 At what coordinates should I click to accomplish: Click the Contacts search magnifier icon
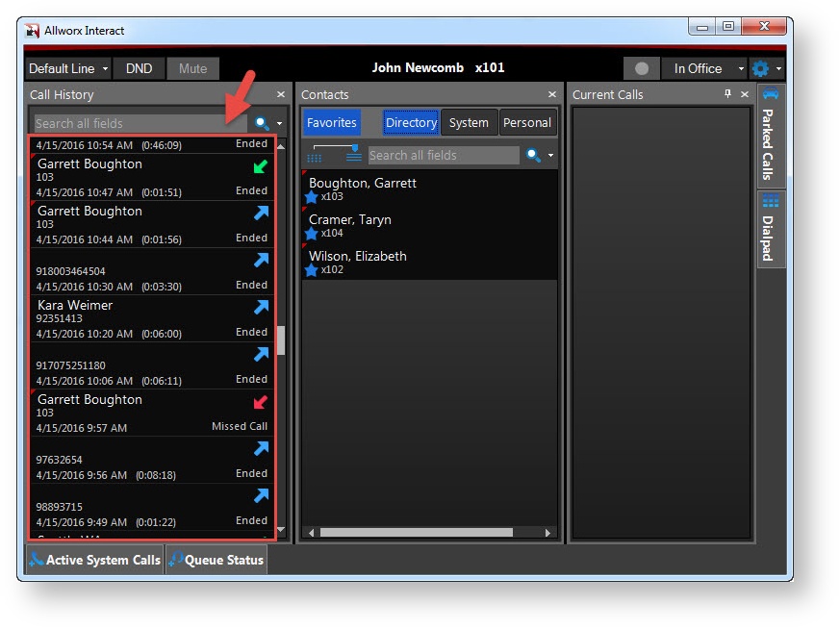point(533,156)
